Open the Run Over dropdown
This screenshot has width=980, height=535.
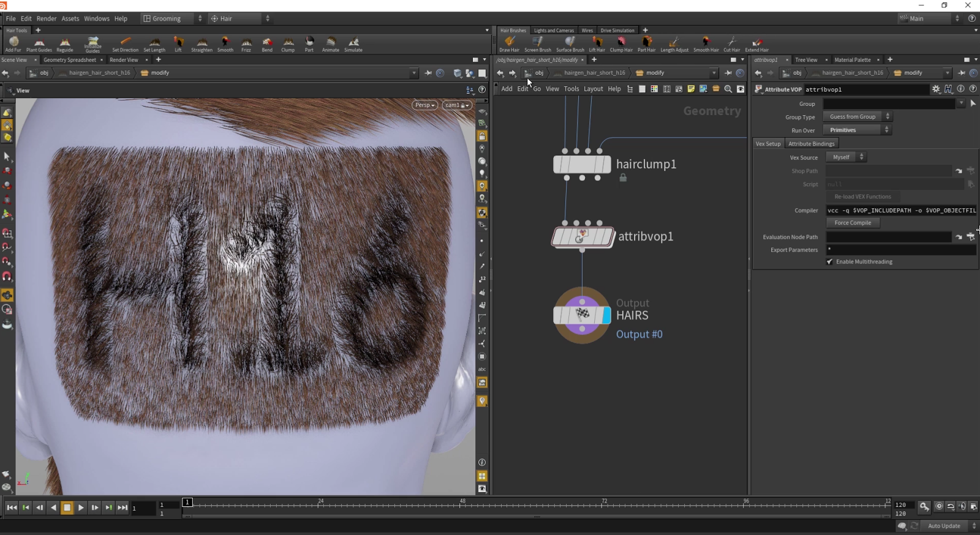point(857,130)
